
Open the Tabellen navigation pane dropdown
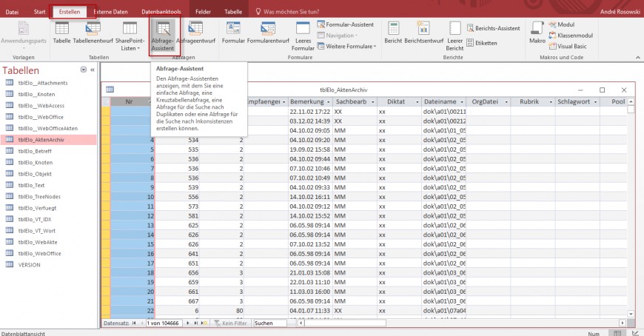pos(84,70)
